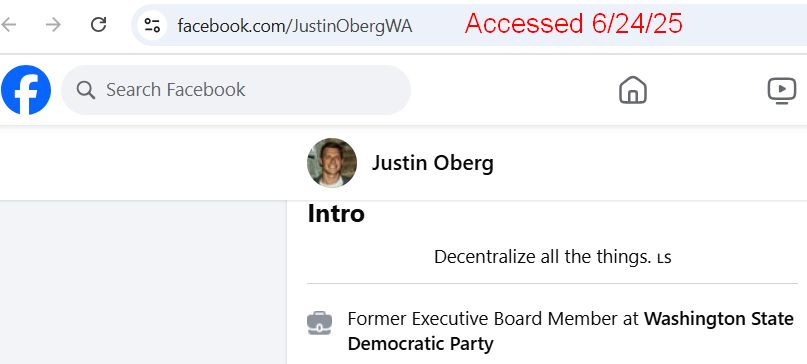Click the browser forward arrow
This screenshot has width=807, height=364.
tap(53, 25)
